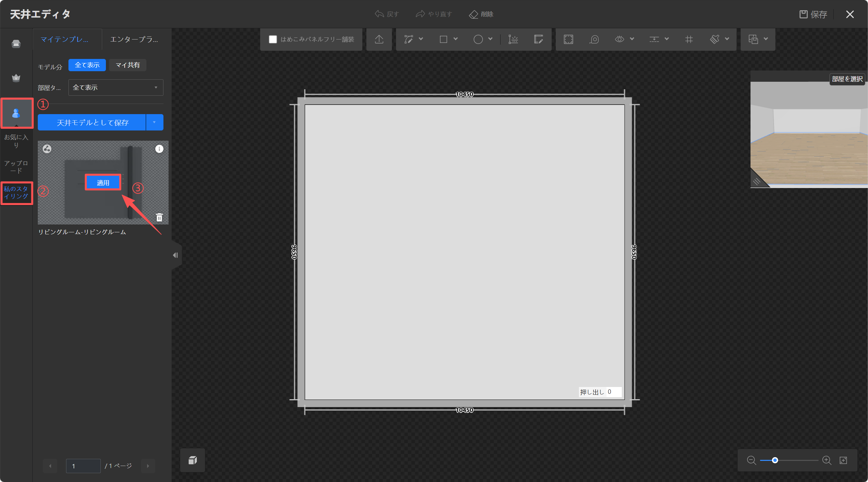Screen dimensions: 868x482
Task: Expand the visibility options dropdown arrow
Action: (x=632, y=39)
